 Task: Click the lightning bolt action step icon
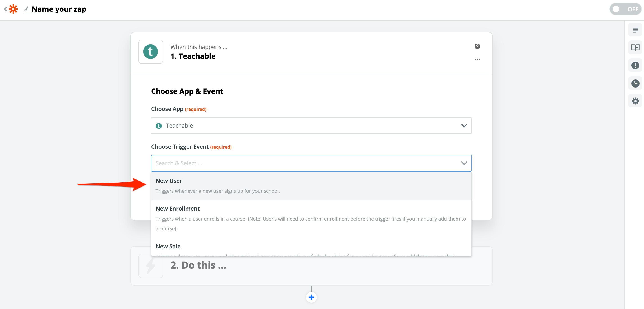tap(151, 266)
